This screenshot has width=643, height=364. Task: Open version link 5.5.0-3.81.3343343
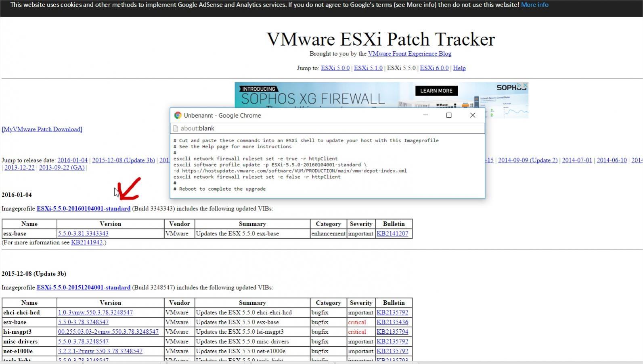(83, 234)
